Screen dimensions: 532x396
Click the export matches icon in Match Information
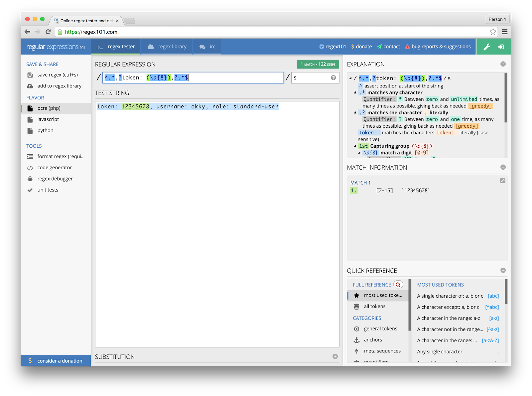coord(502,181)
